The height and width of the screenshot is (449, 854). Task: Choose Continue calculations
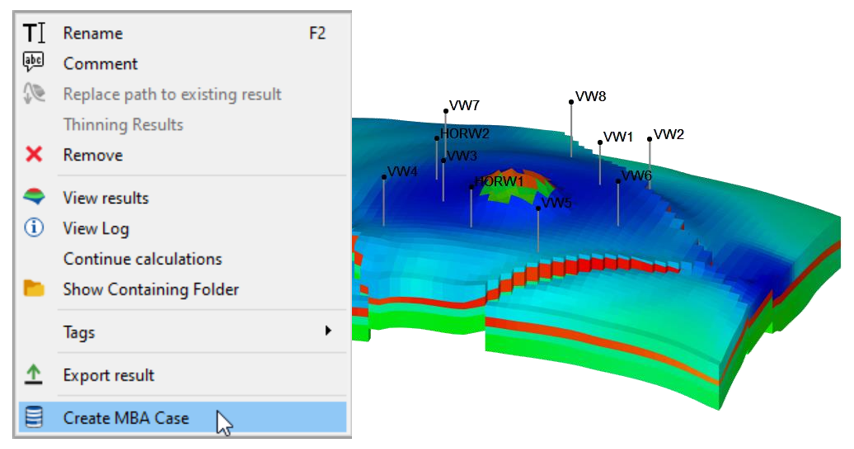(182, 259)
